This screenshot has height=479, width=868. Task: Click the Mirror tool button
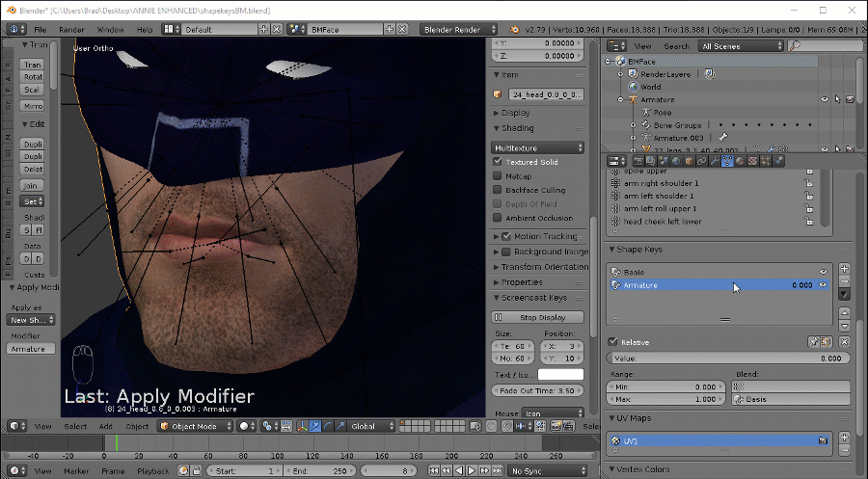pos(32,106)
